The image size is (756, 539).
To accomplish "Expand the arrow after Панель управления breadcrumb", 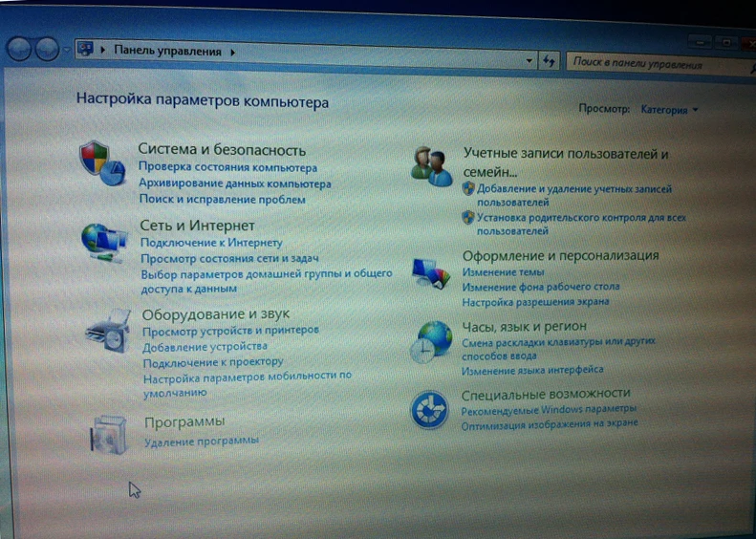I will (x=233, y=52).
